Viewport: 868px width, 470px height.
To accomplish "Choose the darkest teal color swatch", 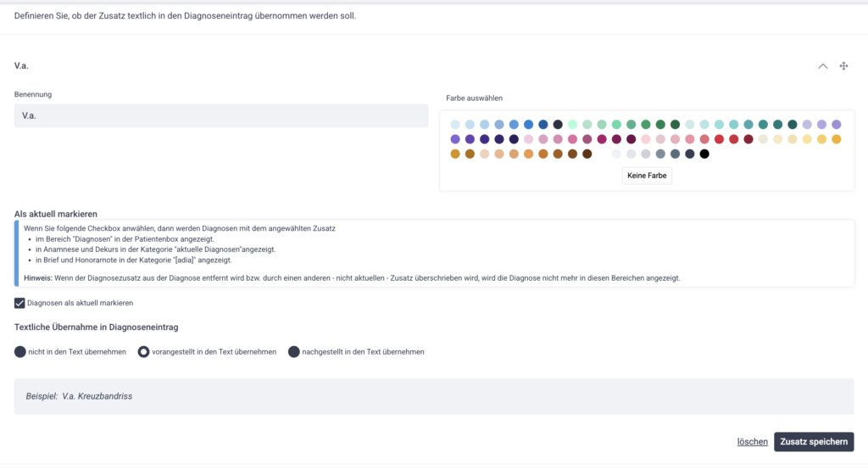I will pos(793,125).
